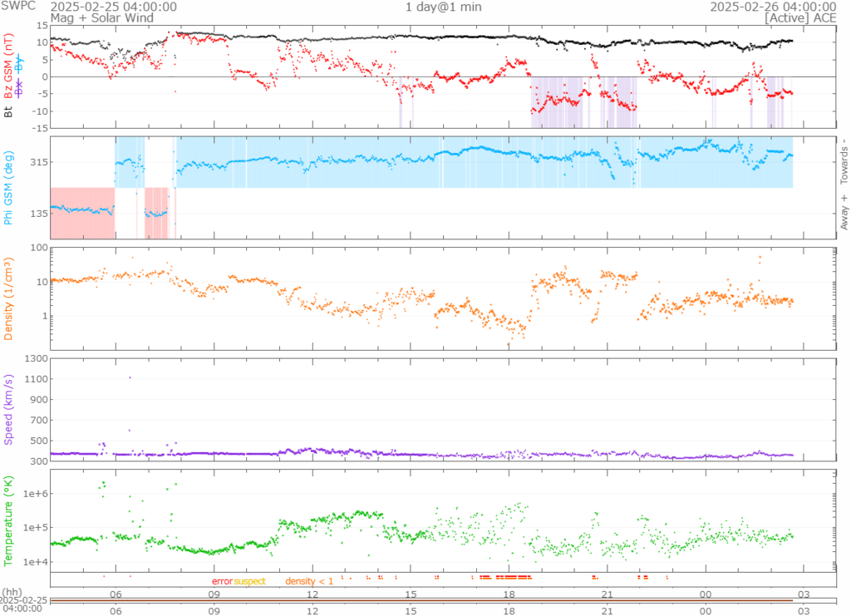Click the red 'error' flag legend label
The image size is (851, 616).
[x=222, y=580]
